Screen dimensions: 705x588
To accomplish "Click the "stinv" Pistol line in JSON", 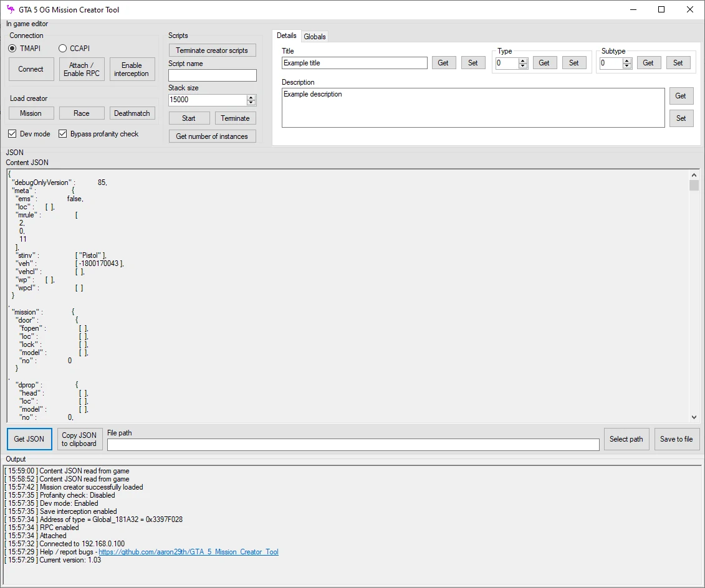I will tap(60, 255).
